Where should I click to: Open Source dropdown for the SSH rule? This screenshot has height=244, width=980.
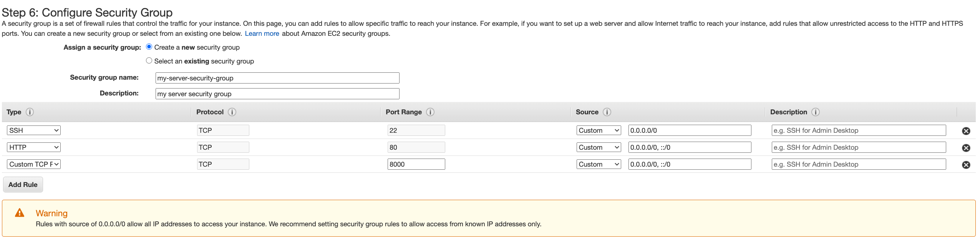click(x=599, y=130)
